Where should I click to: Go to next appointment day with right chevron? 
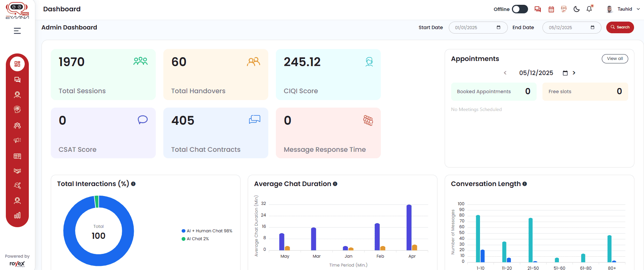pyautogui.click(x=574, y=73)
